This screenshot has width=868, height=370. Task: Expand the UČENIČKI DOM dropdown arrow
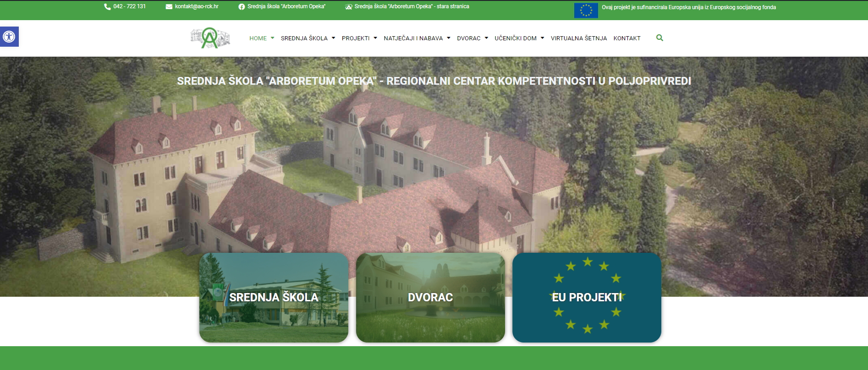pyautogui.click(x=542, y=38)
